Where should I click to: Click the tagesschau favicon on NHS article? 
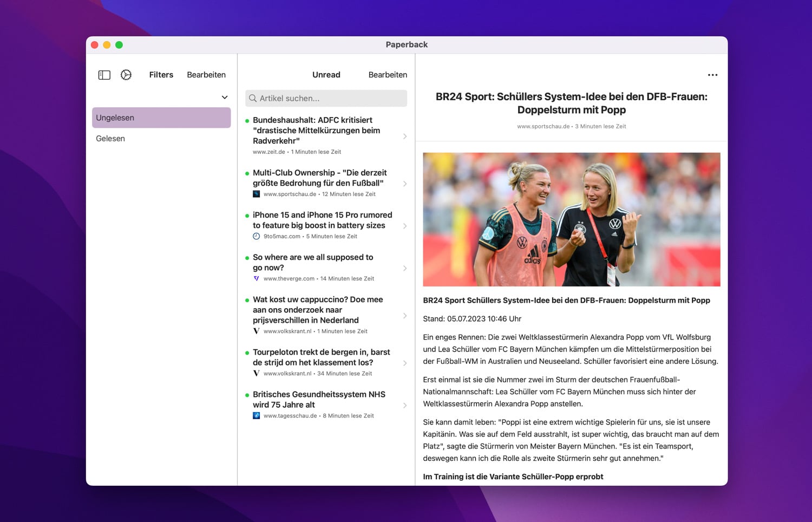point(257,416)
